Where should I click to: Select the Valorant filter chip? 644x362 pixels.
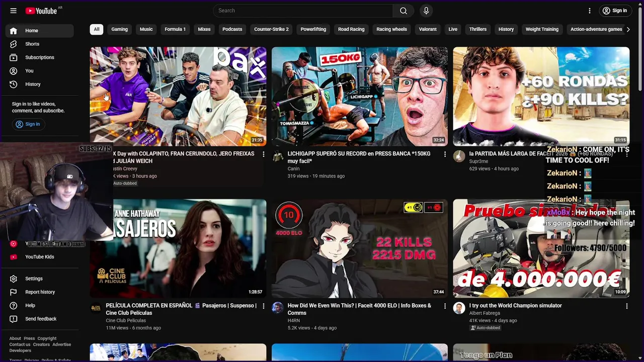(428, 29)
